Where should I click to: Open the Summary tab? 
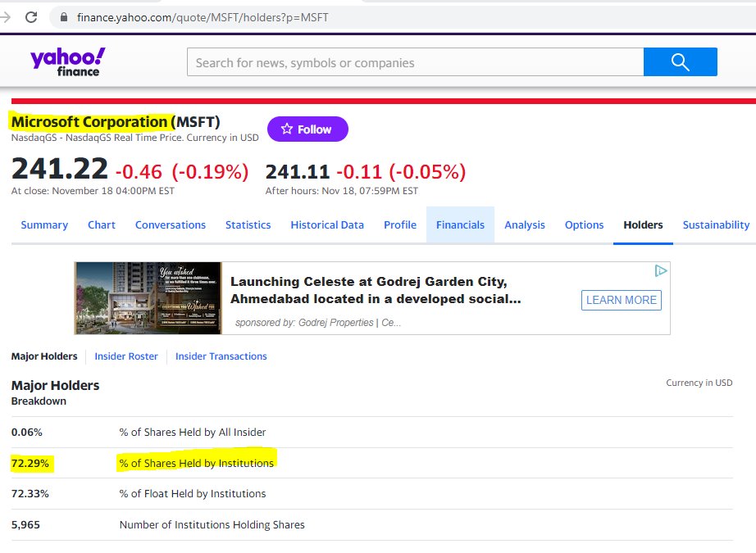44,225
